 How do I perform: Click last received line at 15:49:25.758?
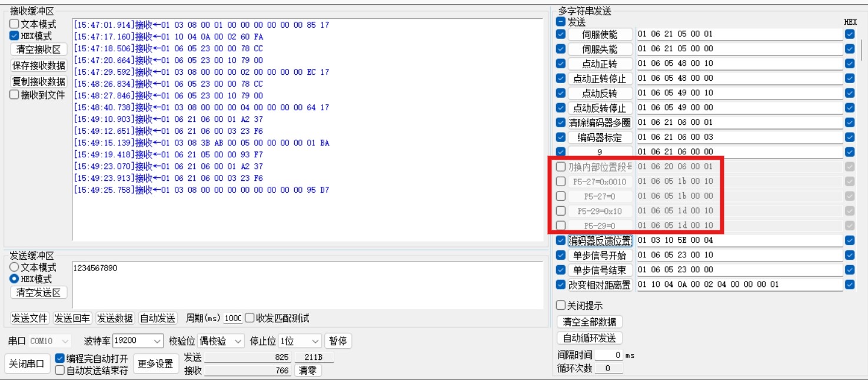(x=202, y=190)
